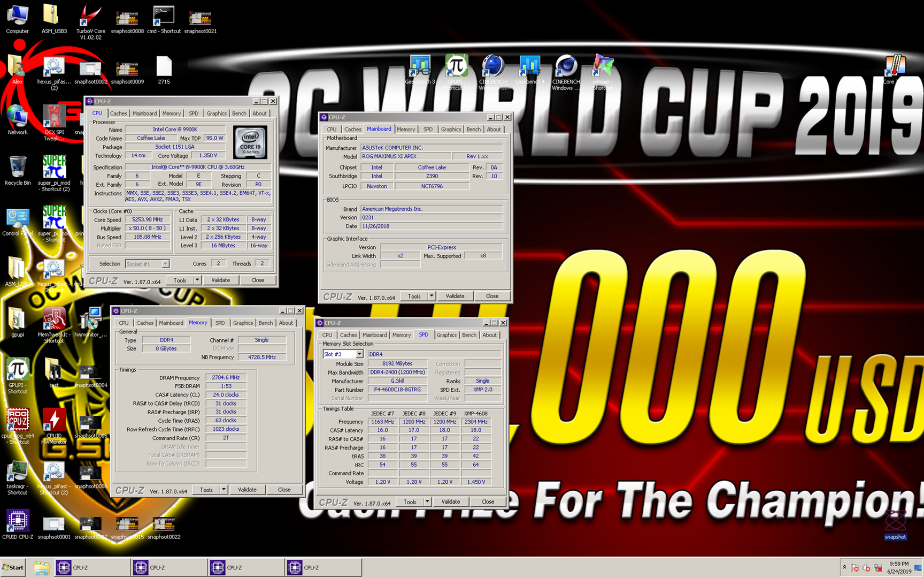Open the test folder icon
The height and width of the screenshot is (578, 924).
point(54,373)
